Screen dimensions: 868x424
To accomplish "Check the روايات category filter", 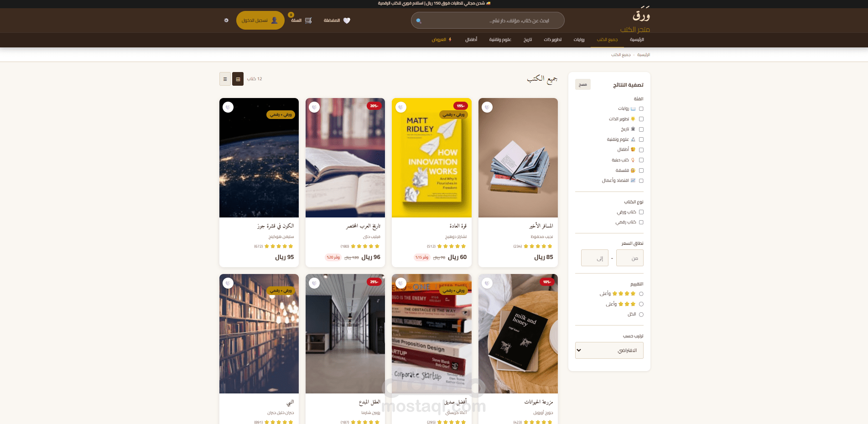I will tap(641, 109).
